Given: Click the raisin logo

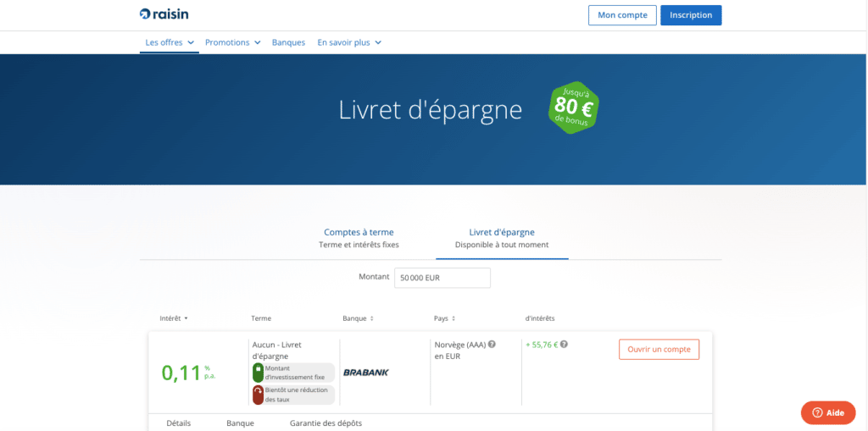Looking at the screenshot, I should pyautogui.click(x=164, y=14).
